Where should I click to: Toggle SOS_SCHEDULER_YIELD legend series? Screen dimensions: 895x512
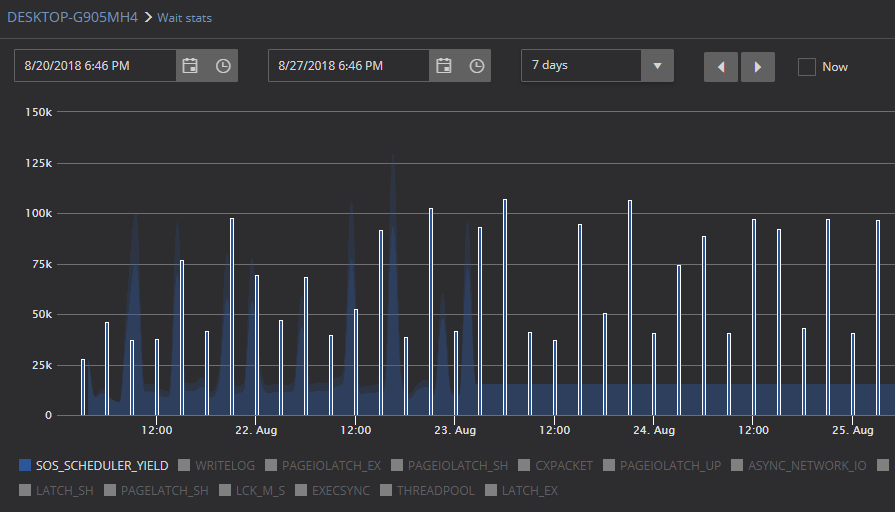(x=94, y=465)
